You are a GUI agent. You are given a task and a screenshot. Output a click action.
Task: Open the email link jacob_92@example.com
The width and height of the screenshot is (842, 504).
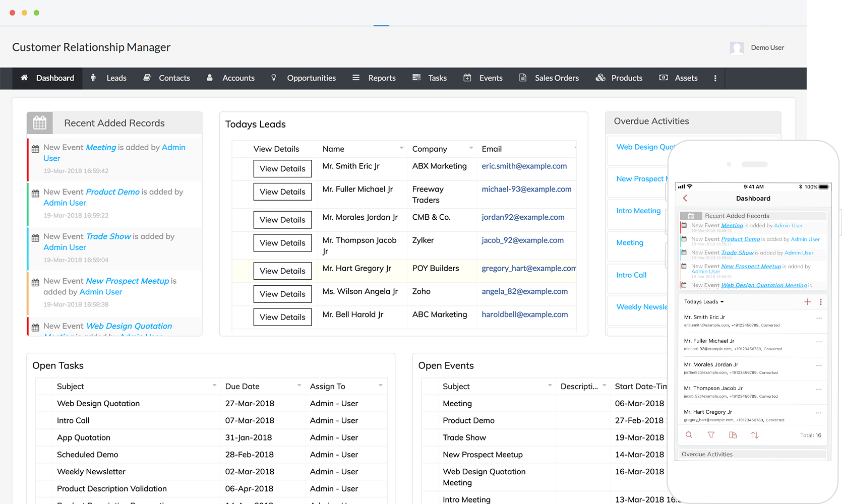[x=522, y=240]
